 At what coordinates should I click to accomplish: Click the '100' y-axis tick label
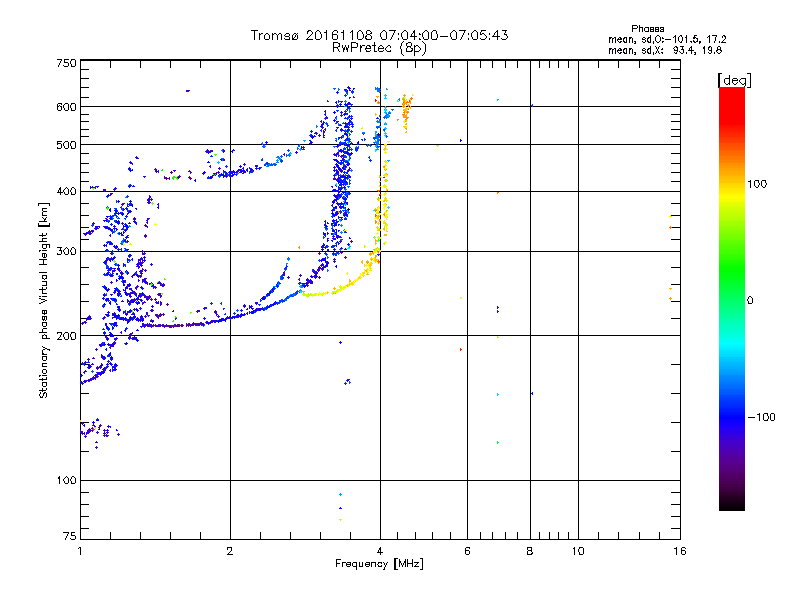[x=66, y=480]
